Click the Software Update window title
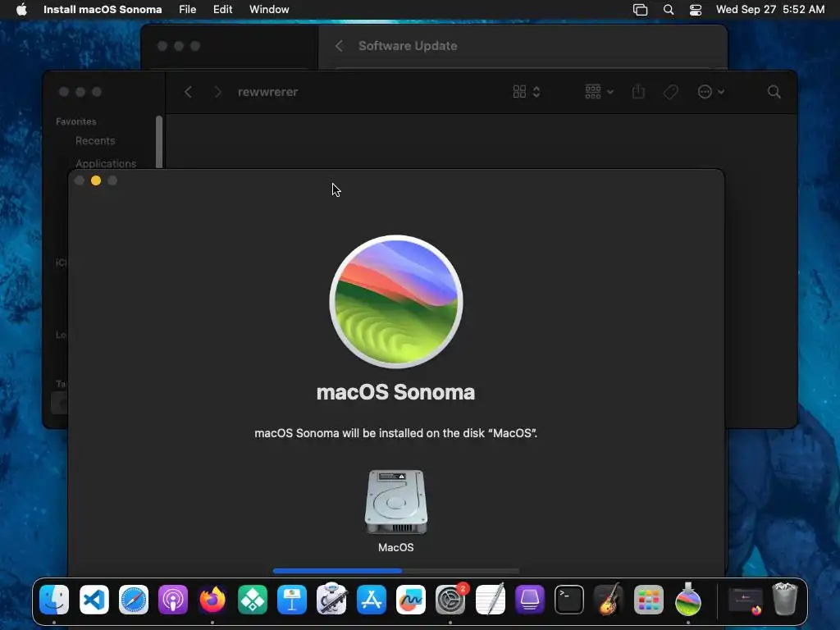 408,46
